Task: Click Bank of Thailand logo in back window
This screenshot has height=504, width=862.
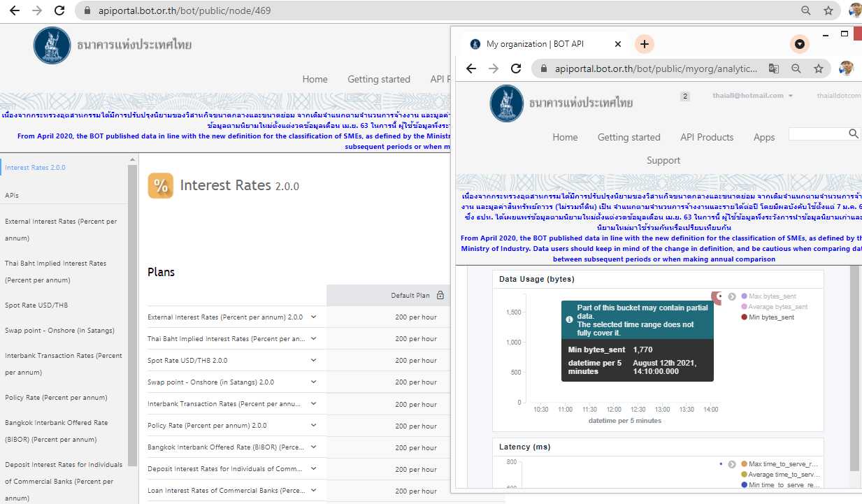Action: [x=52, y=45]
